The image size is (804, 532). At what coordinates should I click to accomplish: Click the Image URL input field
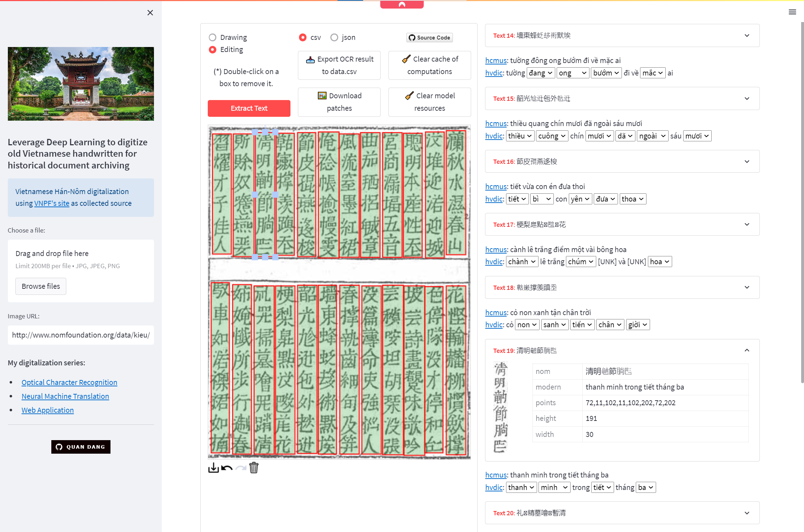[x=81, y=335]
